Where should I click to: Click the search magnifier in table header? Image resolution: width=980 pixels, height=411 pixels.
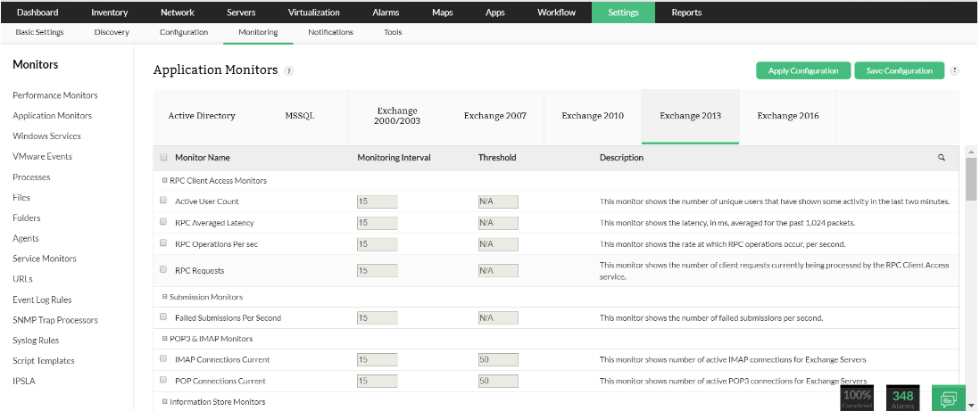pos(942,158)
